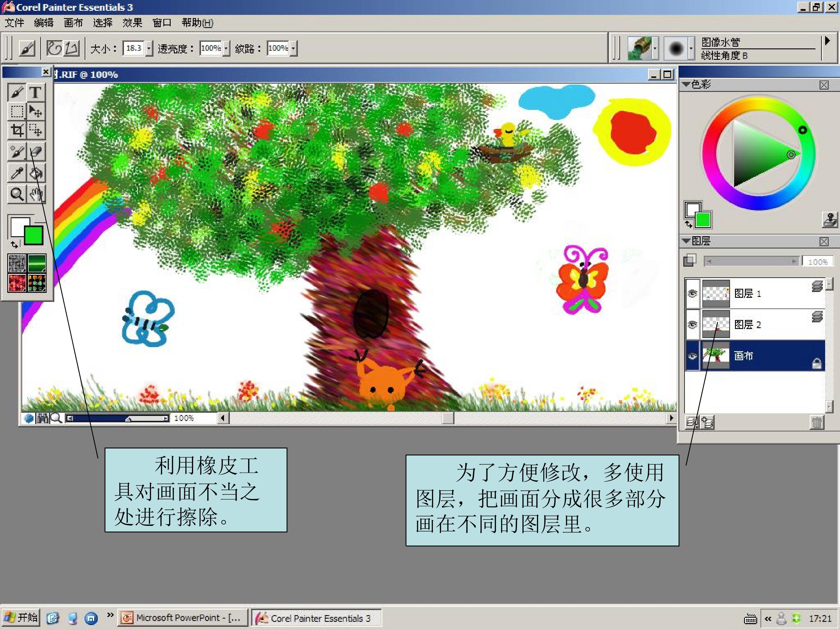Toggle visibility of 画布 canvas layer
840x630 pixels.
pos(692,356)
